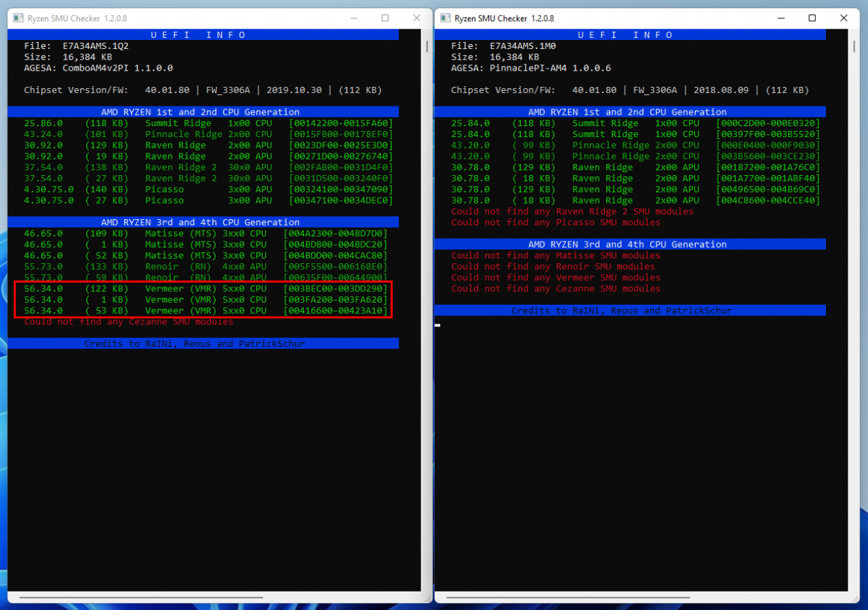Click the Credits bar in right window

pyautogui.click(x=630, y=311)
